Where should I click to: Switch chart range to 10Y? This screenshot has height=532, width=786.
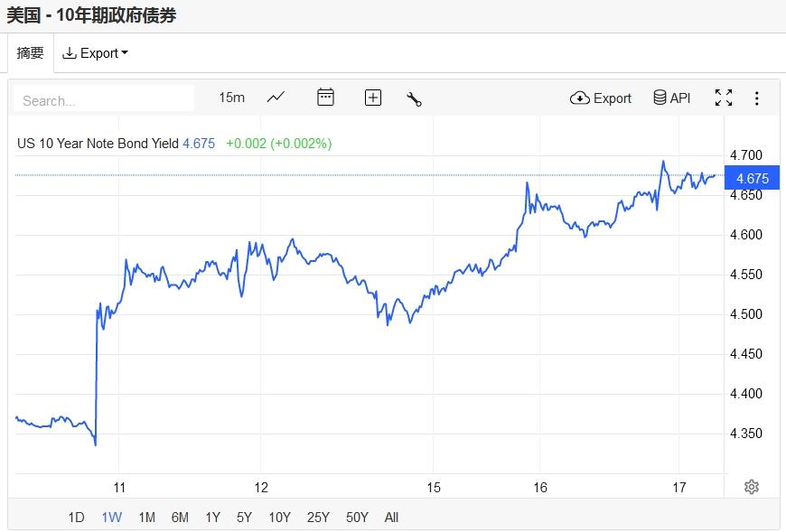pos(279,518)
